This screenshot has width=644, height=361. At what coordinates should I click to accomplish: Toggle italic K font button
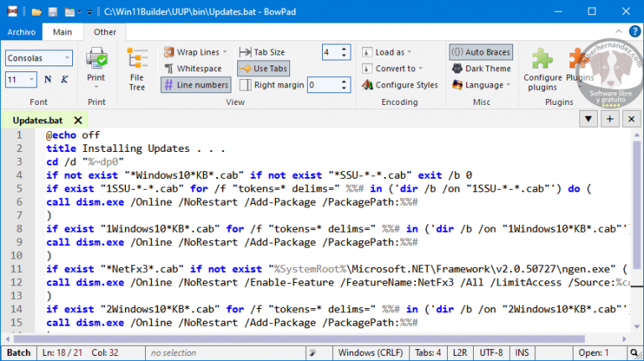point(65,80)
